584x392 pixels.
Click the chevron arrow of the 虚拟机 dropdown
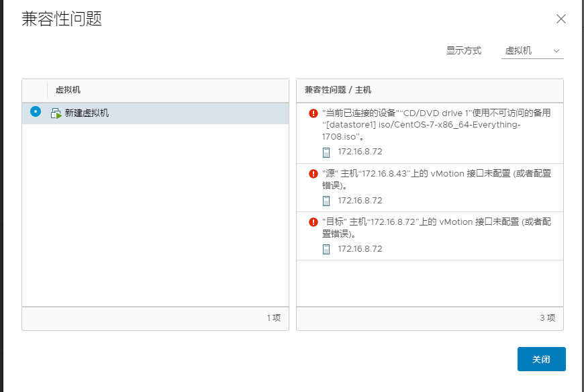pyautogui.click(x=556, y=51)
